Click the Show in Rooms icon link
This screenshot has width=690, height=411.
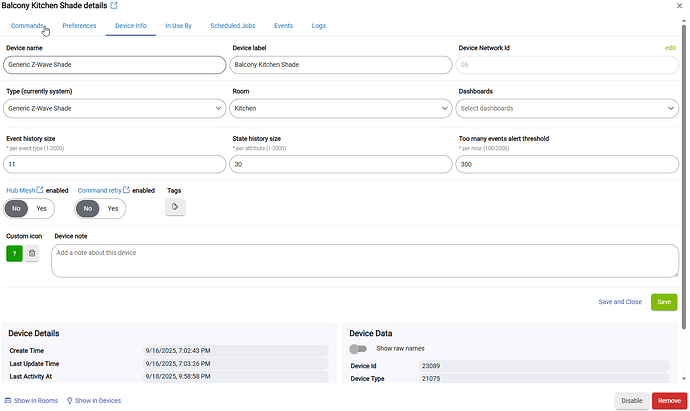[x=9, y=401]
